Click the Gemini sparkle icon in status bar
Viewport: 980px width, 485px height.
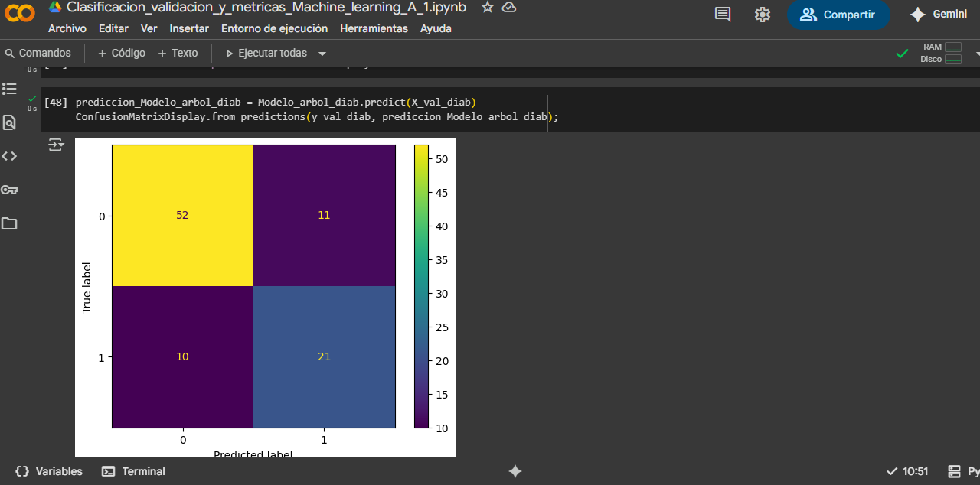tap(515, 471)
